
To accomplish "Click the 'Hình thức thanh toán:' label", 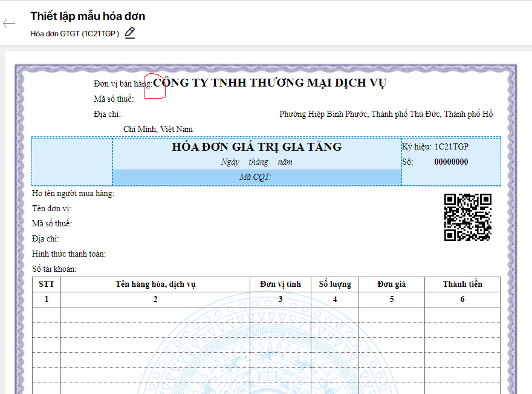I will coord(69,254).
